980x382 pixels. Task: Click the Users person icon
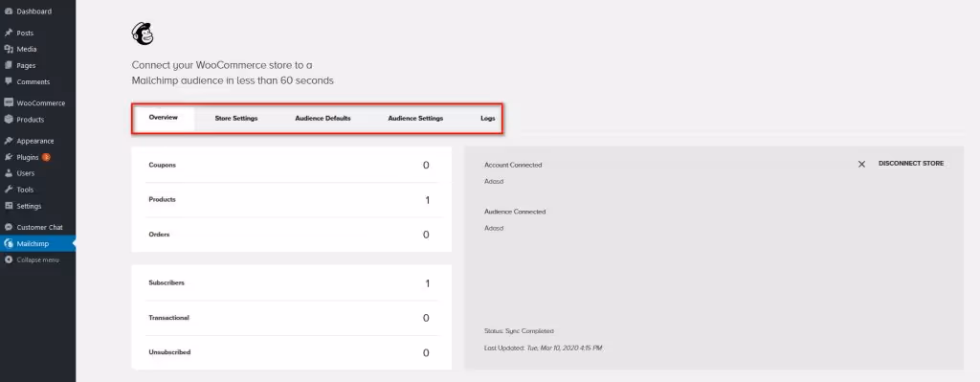pos(8,173)
